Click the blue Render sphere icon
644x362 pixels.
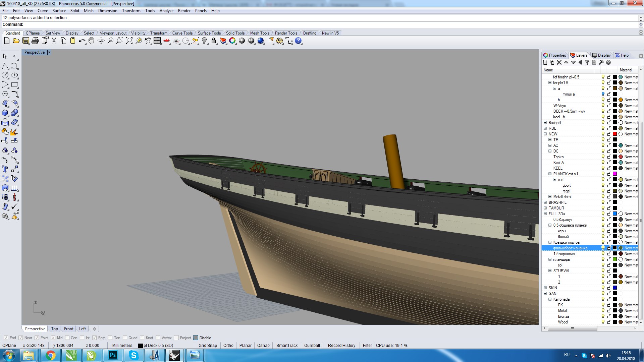coord(261,41)
